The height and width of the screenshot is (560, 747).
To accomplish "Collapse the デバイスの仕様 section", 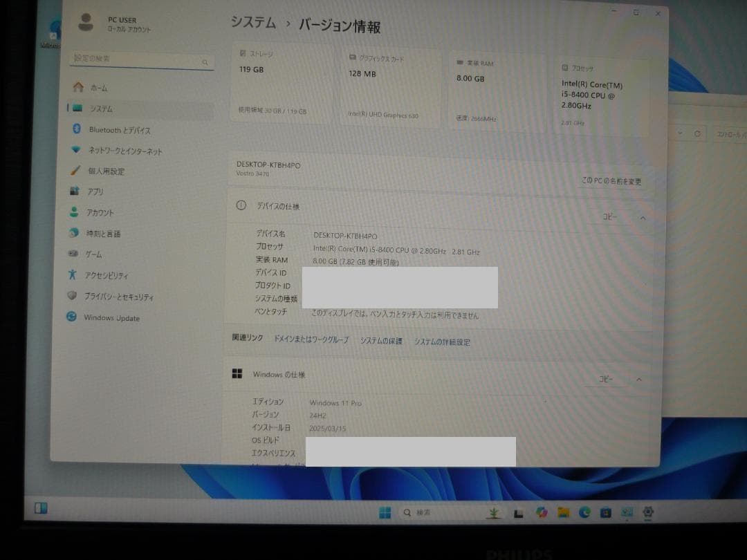I will 643,218.
